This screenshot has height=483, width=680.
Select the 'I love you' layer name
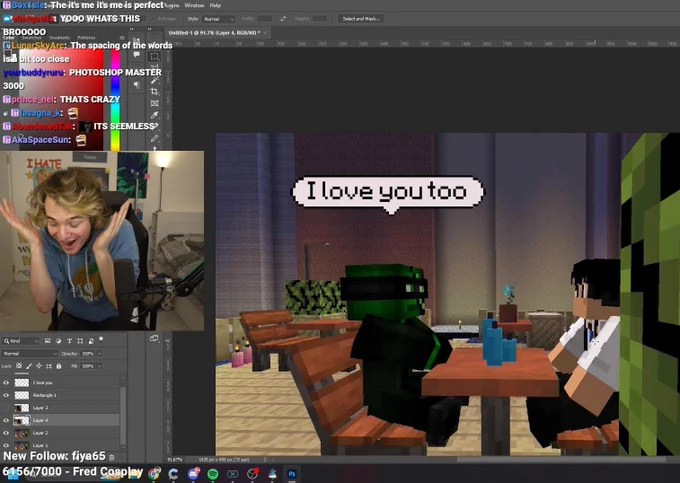pyautogui.click(x=42, y=382)
